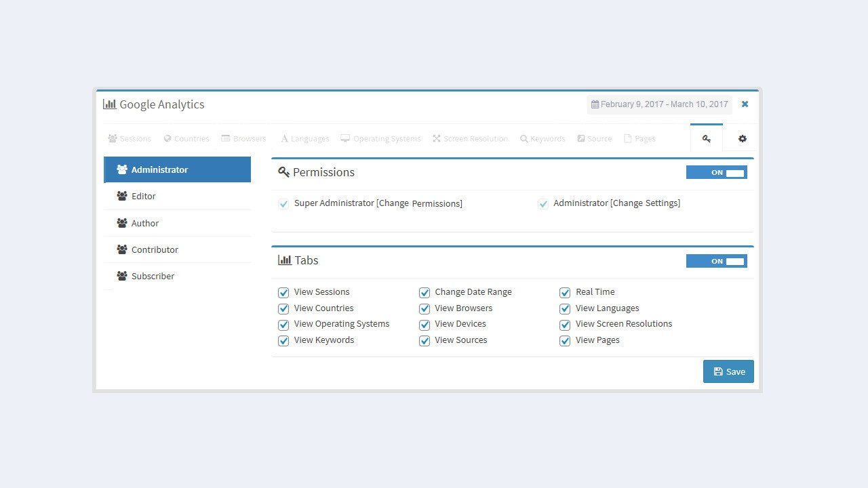
Task: Open the Browsers tab
Action: 243,138
